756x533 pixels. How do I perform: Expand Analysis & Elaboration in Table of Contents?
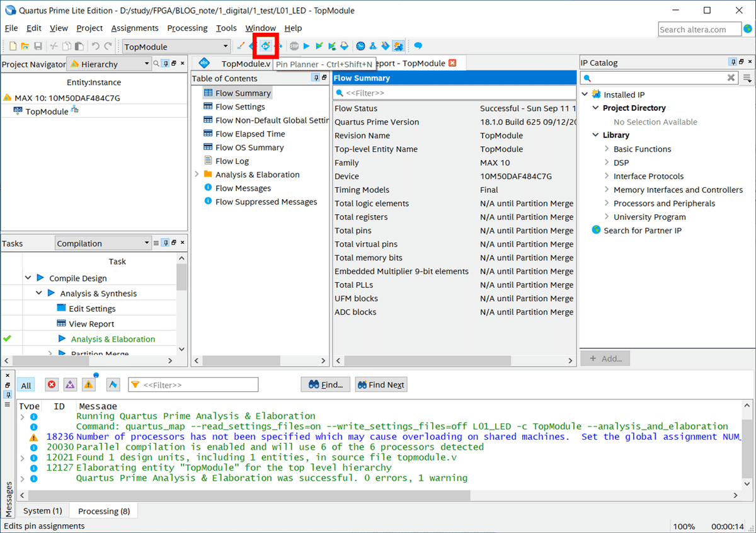pyautogui.click(x=197, y=175)
